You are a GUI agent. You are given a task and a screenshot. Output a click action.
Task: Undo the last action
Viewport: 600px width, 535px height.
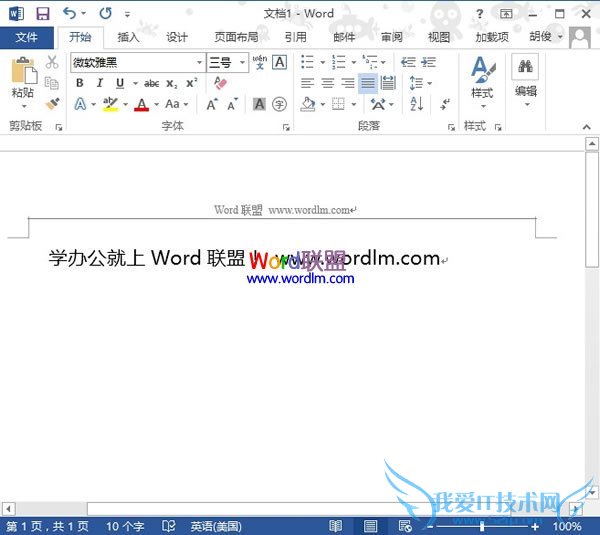(69, 13)
